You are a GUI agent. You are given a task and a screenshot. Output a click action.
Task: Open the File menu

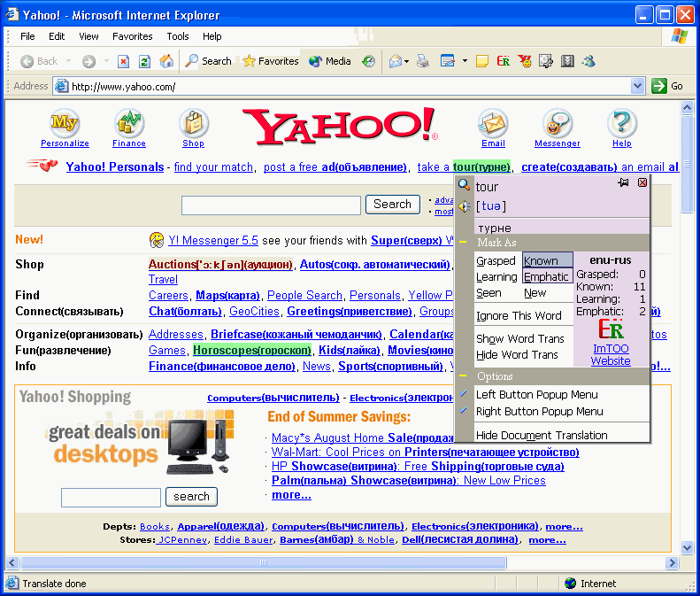click(x=27, y=36)
